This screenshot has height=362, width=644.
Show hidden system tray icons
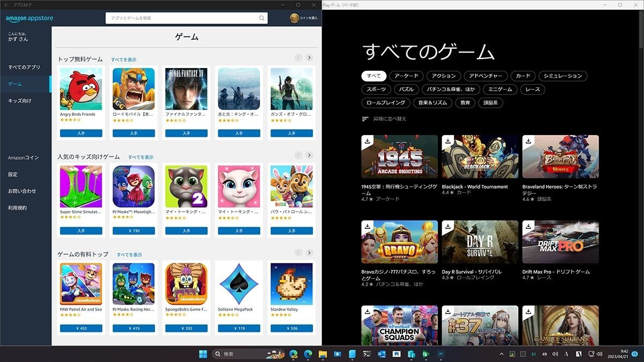pyautogui.click(x=502, y=354)
